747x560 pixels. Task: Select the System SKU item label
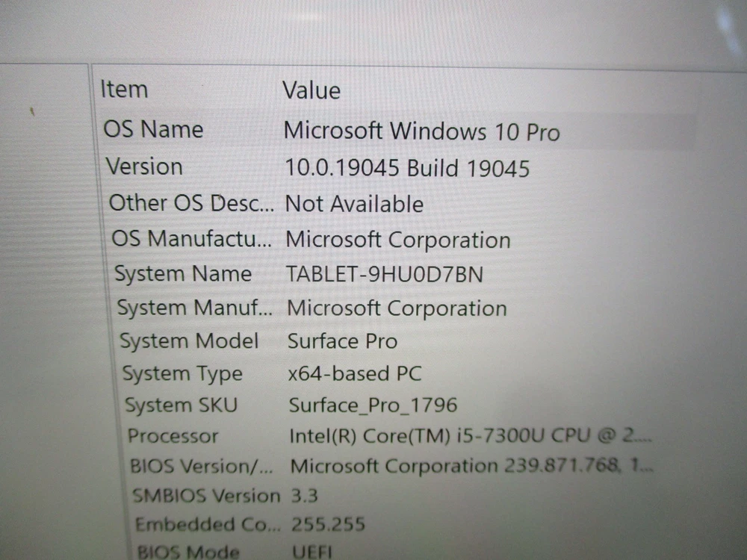[x=181, y=405]
